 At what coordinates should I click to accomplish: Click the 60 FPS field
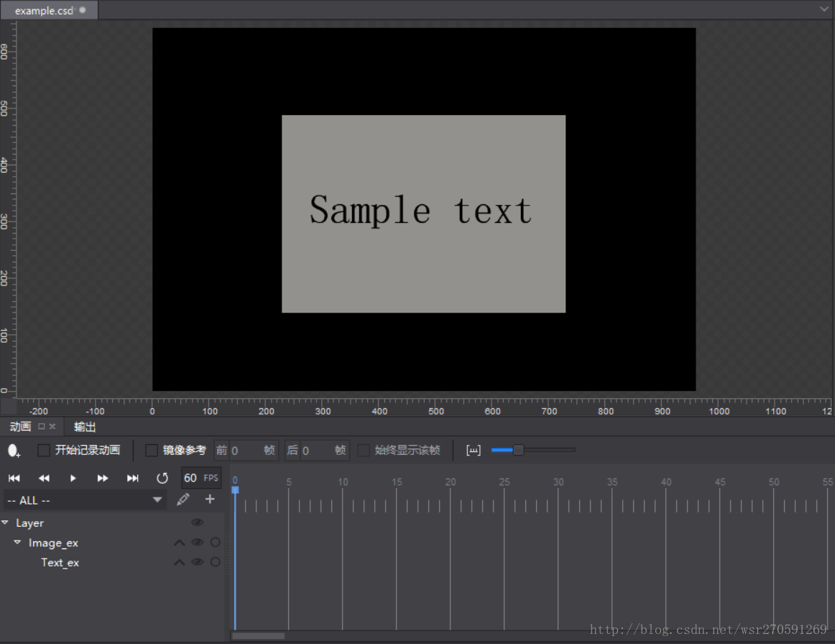(x=201, y=478)
